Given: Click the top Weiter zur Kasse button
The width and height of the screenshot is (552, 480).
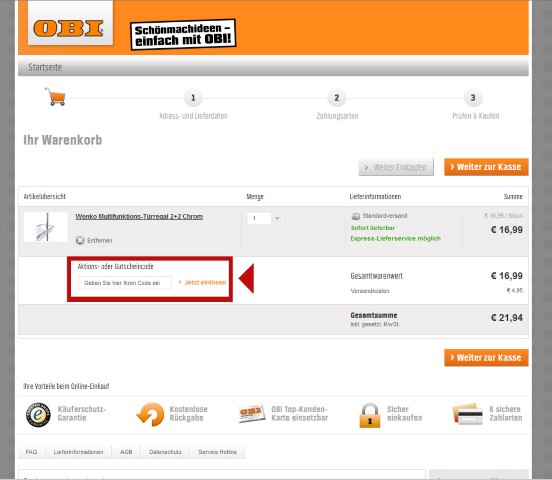Looking at the screenshot, I should tap(486, 167).
